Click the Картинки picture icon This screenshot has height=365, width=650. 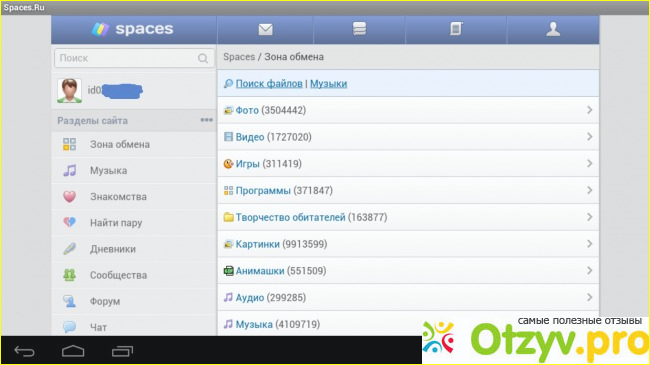[x=228, y=244]
